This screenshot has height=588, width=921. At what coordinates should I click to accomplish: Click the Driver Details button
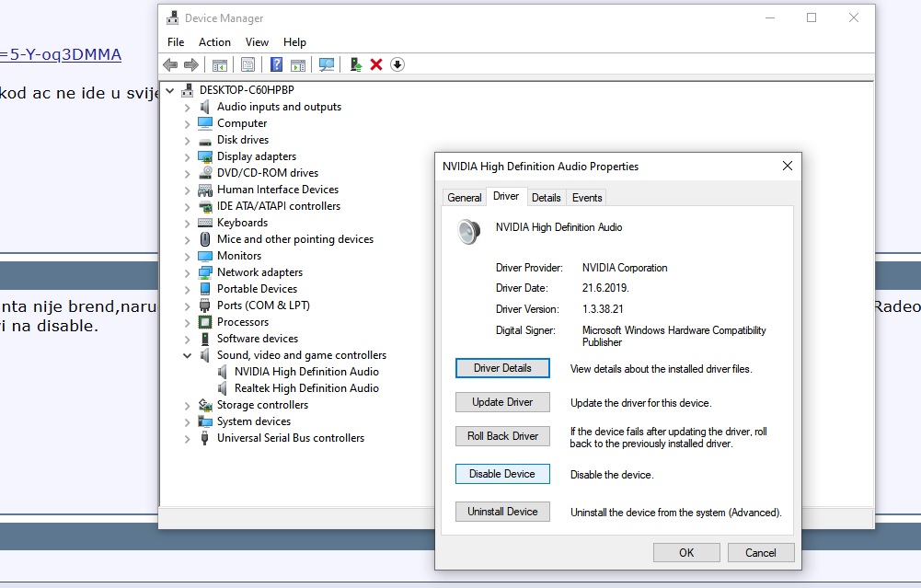click(502, 368)
